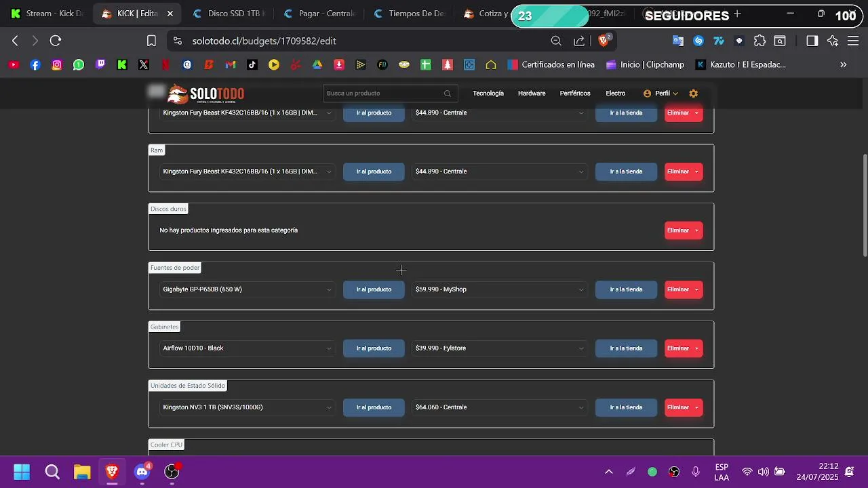Switch to the Tiempos De tab

(410, 14)
